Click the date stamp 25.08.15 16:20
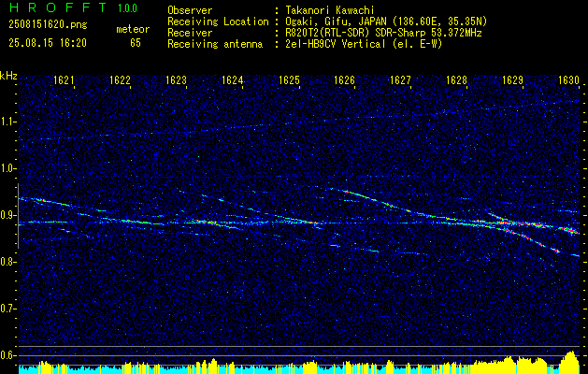Screen dimensions: 588x374 [x=48, y=43]
